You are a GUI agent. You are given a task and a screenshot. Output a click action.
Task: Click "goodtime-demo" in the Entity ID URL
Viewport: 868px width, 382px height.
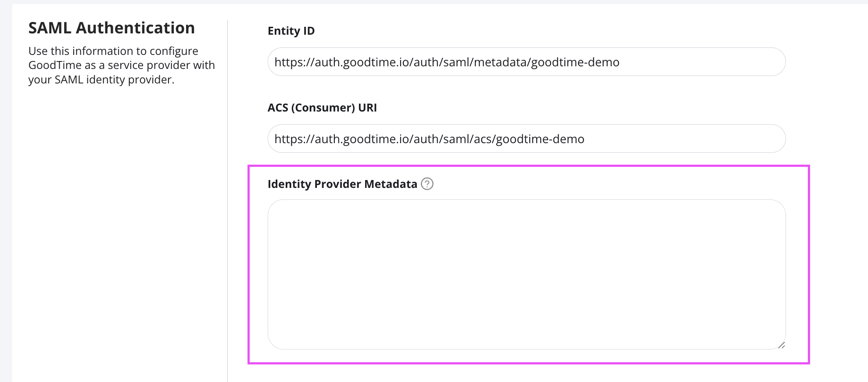pos(575,62)
